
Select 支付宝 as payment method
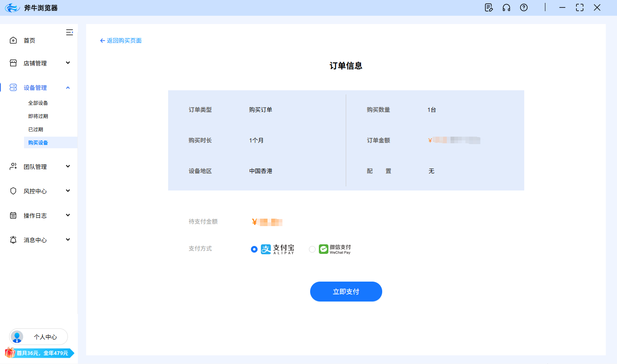254,249
